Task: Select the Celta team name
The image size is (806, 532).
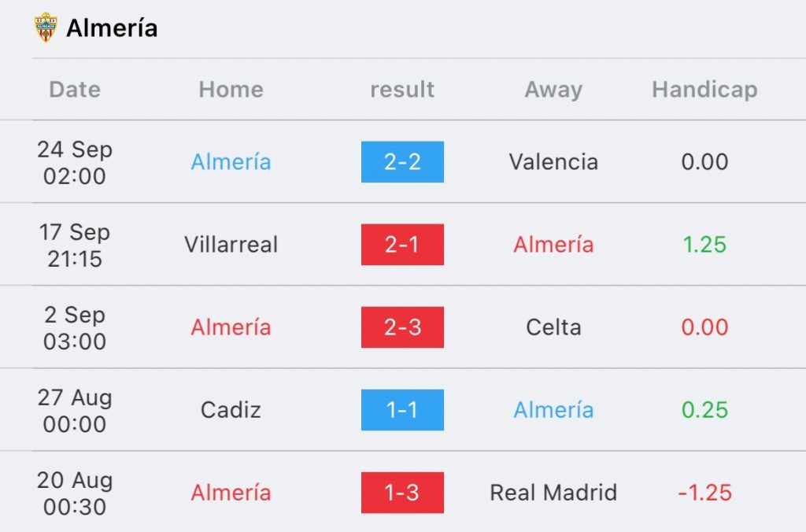Action: (553, 327)
